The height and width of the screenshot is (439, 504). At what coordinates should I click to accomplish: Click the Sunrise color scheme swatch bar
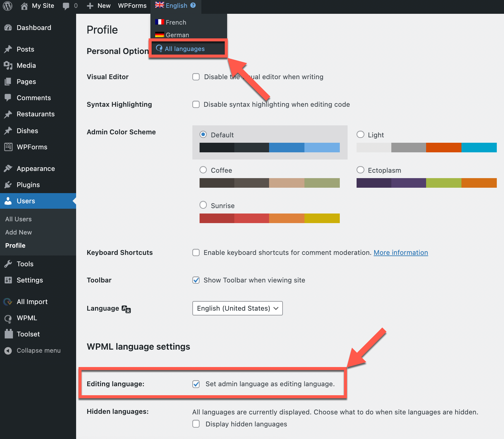269,218
